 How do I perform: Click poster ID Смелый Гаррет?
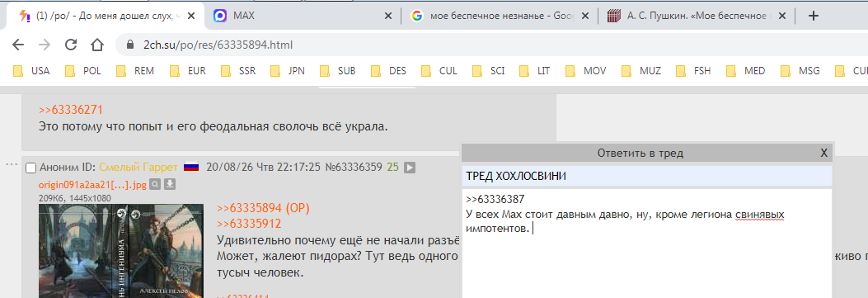pos(138,167)
